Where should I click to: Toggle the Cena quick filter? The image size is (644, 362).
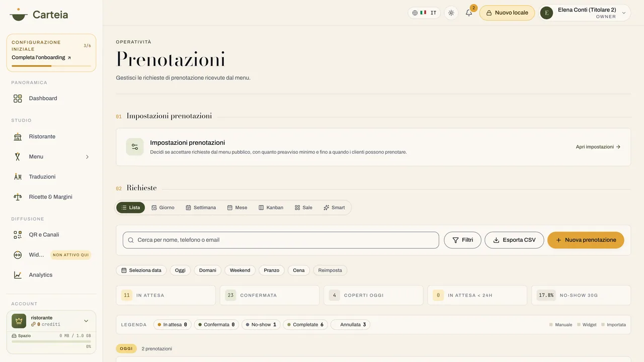[x=299, y=270]
